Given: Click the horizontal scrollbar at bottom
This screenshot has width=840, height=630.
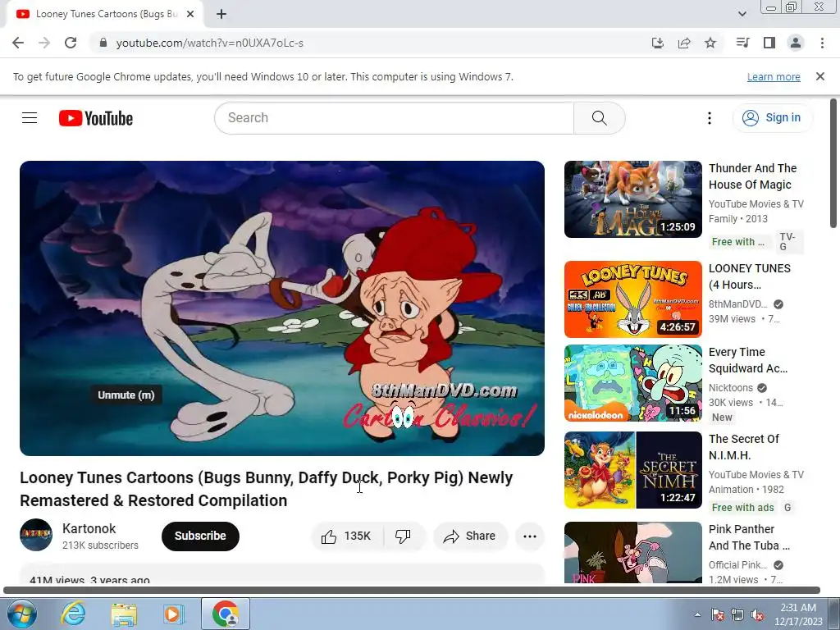Looking at the screenshot, I should (412, 591).
